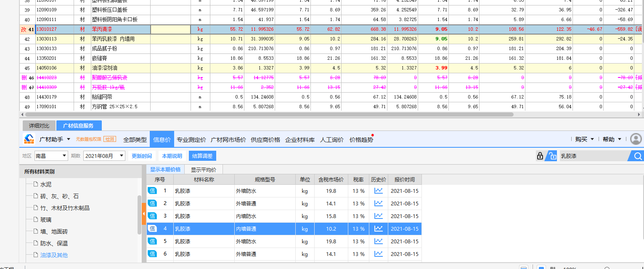Select the 价格趋势 menu item
This screenshot has width=644, height=269.
click(x=361, y=140)
